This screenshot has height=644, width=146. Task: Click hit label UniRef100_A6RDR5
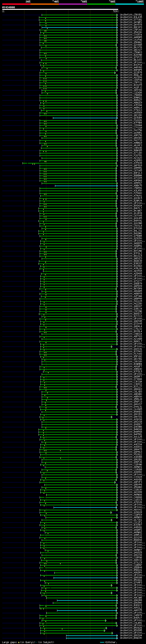click(131, 37)
